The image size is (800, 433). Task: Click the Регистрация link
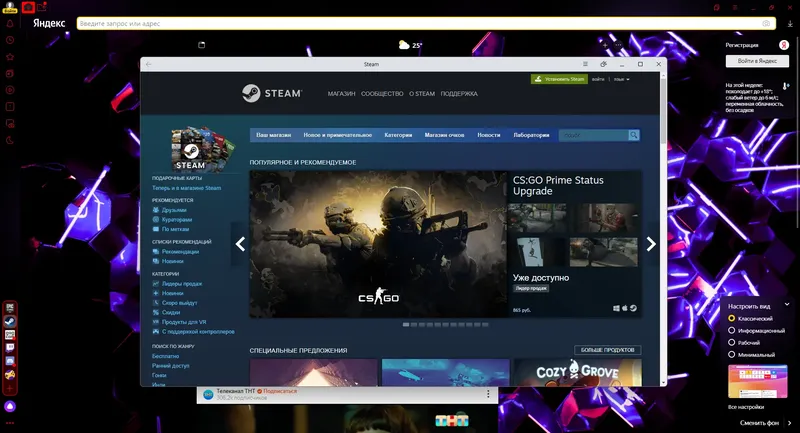742,45
